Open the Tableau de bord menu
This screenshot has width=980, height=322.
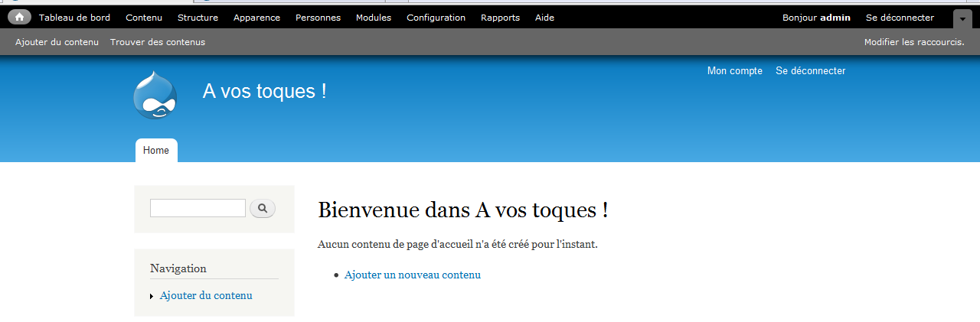(x=74, y=18)
